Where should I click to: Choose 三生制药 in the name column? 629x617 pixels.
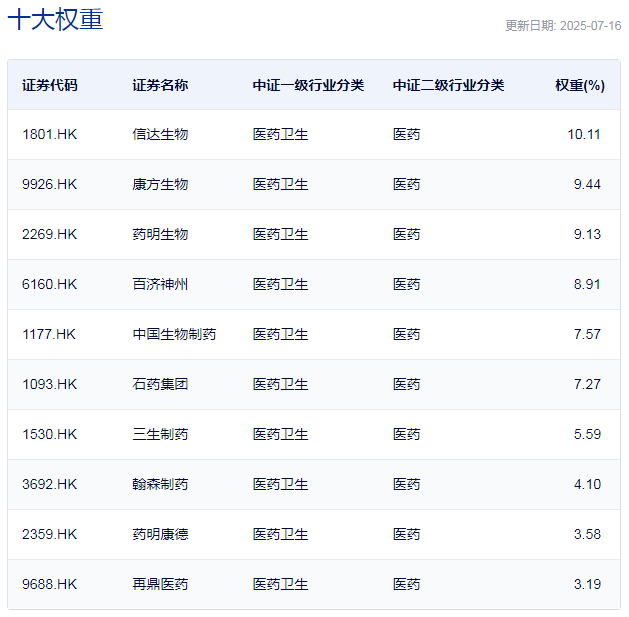[x=160, y=434]
